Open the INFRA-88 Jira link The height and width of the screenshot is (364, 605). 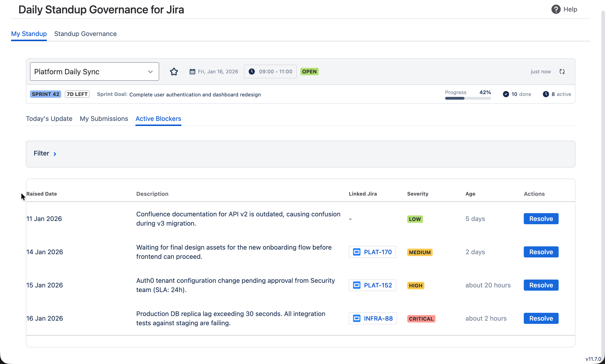(378, 318)
